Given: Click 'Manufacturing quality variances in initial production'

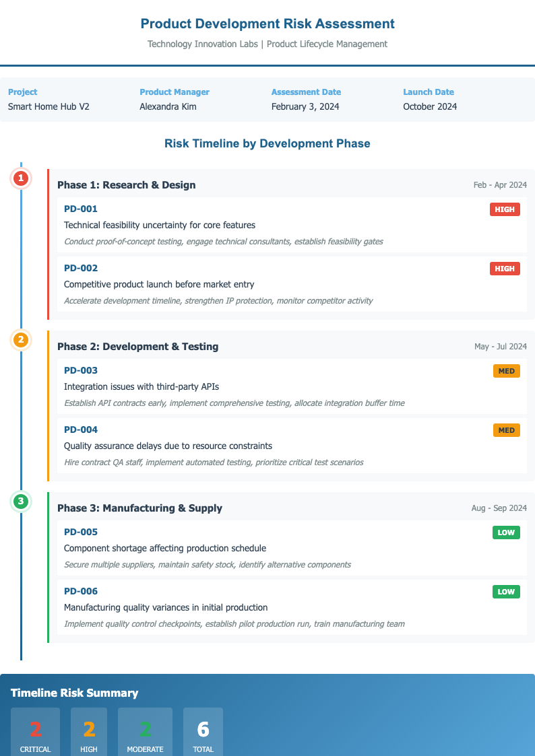Looking at the screenshot, I should [x=166, y=607].
